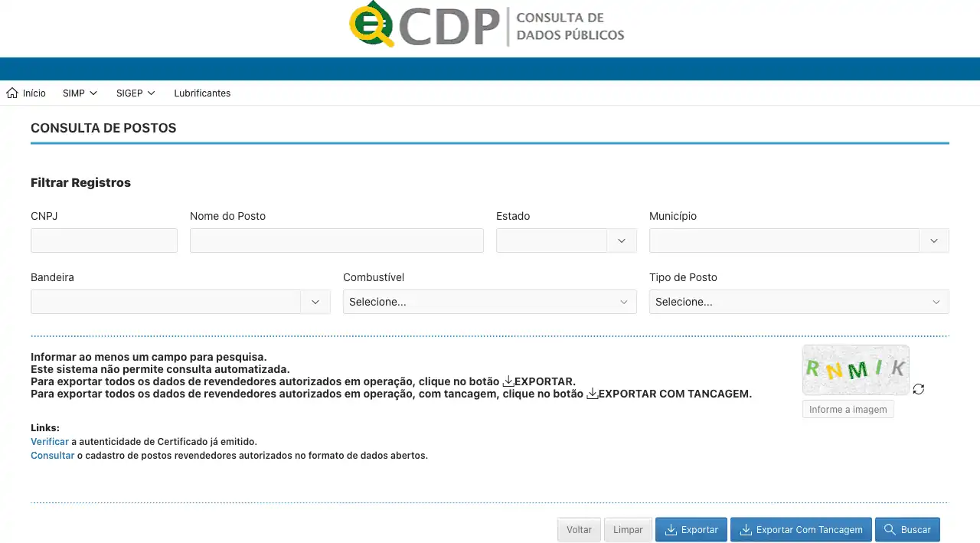Click into the CNPJ field
980x543 pixels.
104,240
